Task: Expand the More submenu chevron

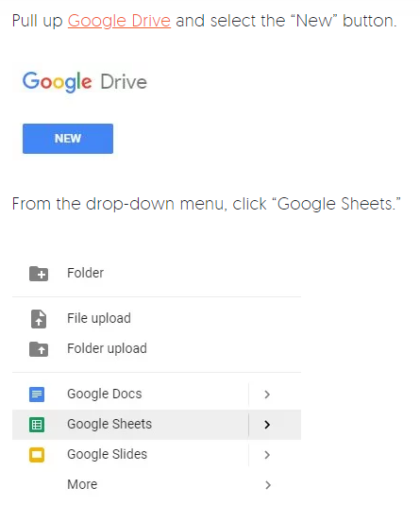Action: [268, 485]
